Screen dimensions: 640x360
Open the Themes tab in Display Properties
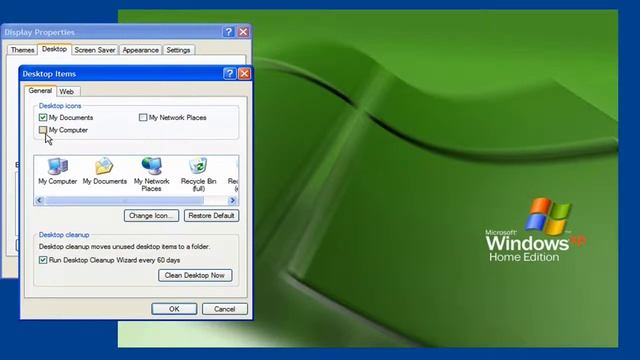click(x=22, y=50)
